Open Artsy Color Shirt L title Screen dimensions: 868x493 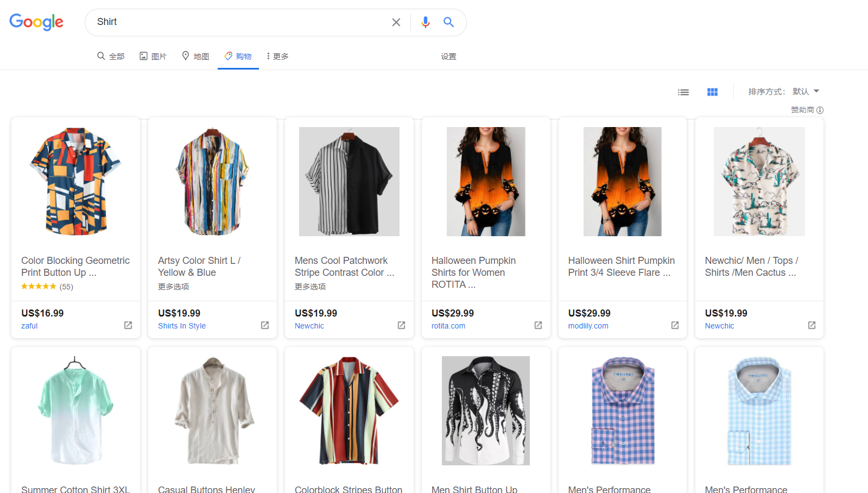tap(199, 267)
